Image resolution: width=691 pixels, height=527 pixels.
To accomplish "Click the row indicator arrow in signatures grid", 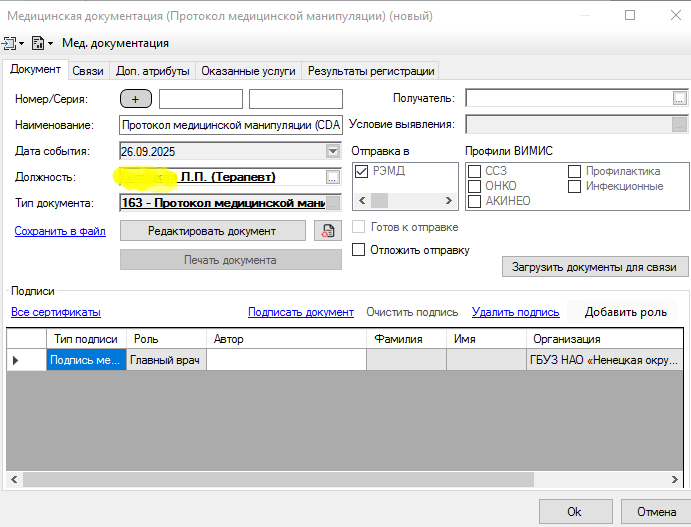I will point(15,360).
